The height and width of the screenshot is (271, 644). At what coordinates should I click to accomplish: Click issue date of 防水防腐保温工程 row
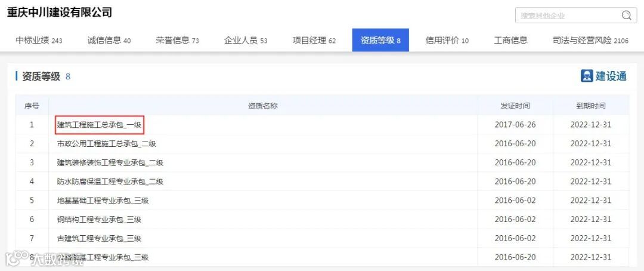[515, 181]
